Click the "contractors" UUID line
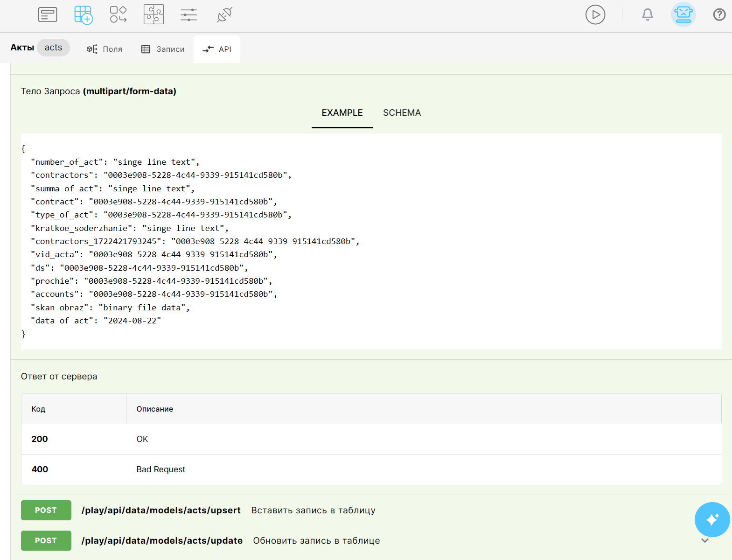 pyautogui.click(x=161, y=175)
